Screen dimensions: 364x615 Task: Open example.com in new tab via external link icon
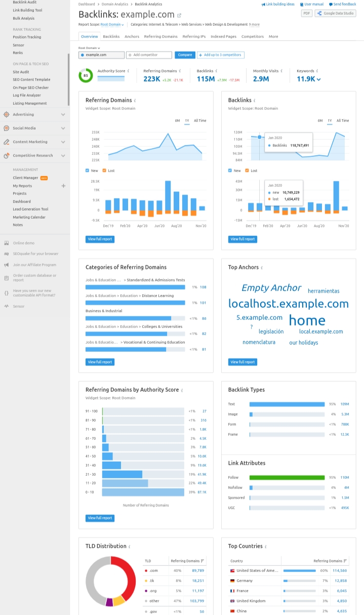179,15
